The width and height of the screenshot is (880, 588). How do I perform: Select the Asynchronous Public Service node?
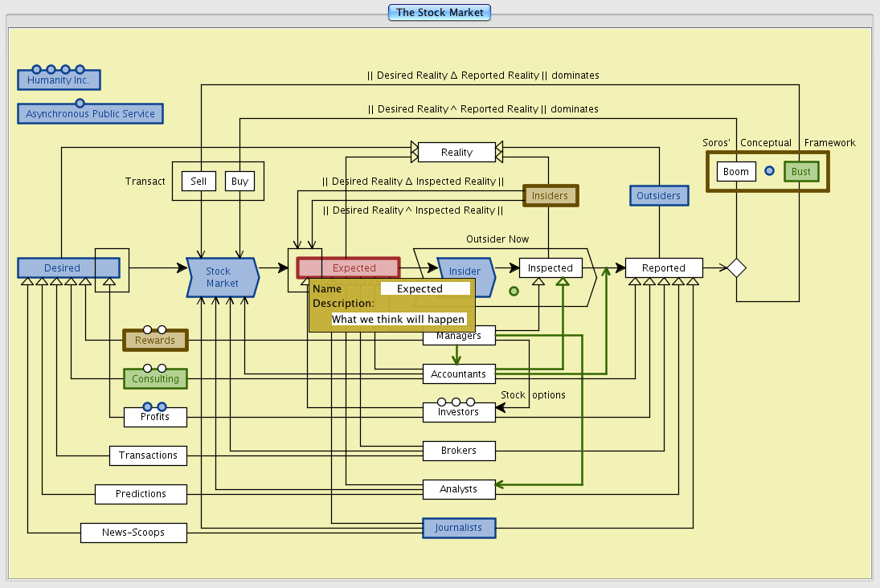tap(90, 114)
